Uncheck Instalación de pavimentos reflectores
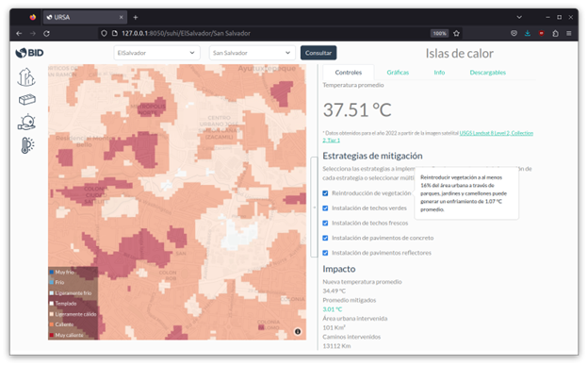588x366 pixels. [x=325, y=253]
